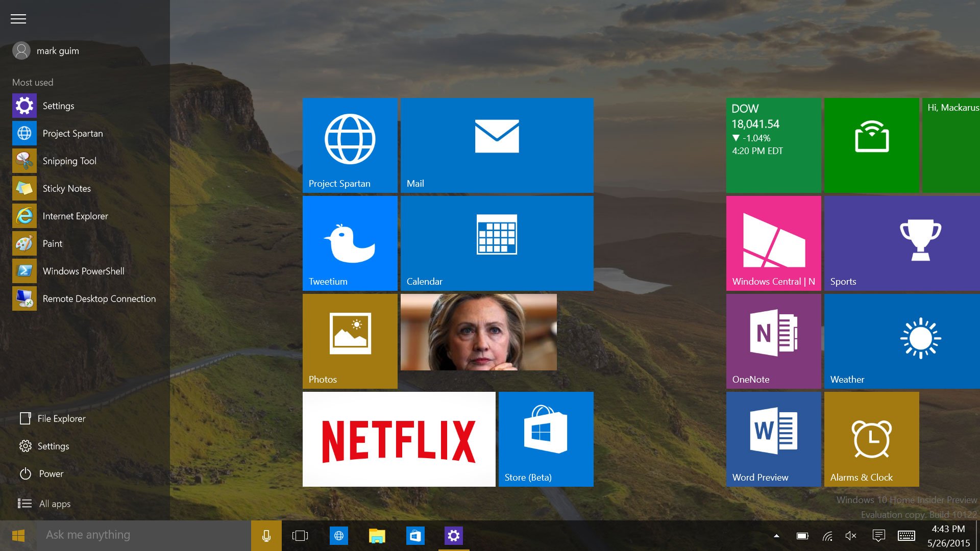Open wireless network icon in tray

[x=827, y=536]
